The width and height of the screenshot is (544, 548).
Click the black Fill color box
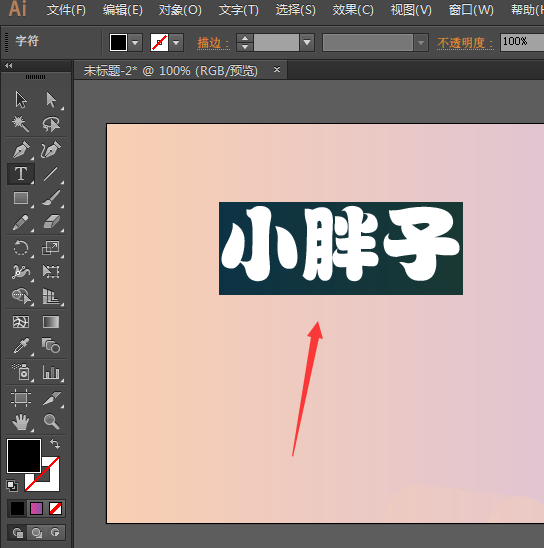point(24,456)
